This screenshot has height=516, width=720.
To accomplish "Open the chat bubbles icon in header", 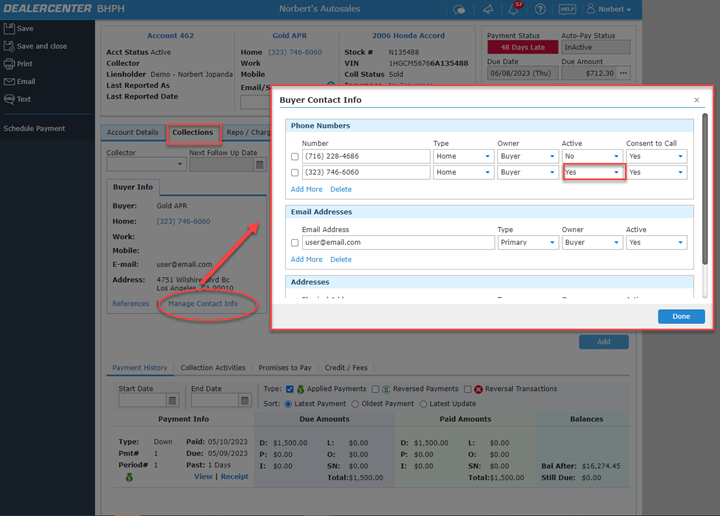I will tap(459, 9).
